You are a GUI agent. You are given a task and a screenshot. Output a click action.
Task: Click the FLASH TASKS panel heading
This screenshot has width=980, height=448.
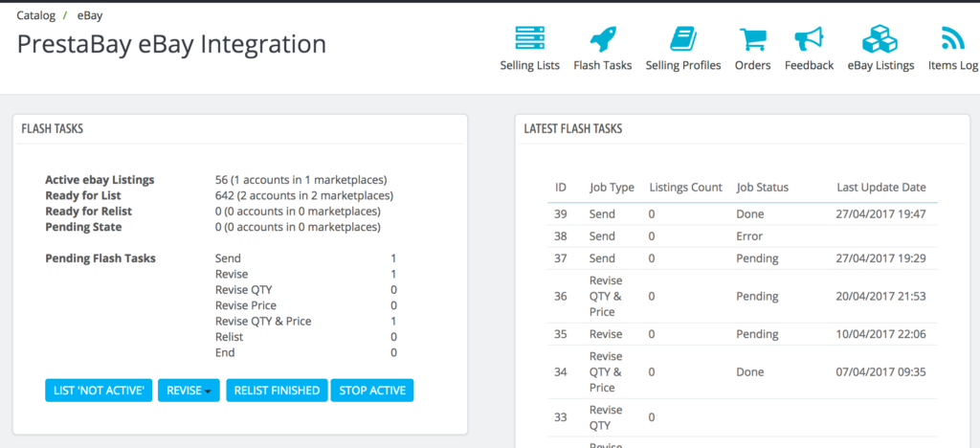point(53,128)
